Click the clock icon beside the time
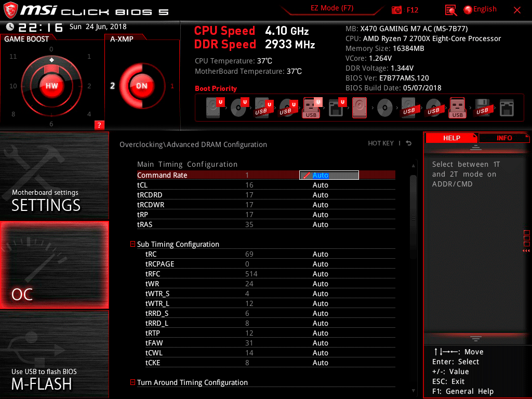The image size is (532, 399). pyautogui.click(x=10, y=27)
